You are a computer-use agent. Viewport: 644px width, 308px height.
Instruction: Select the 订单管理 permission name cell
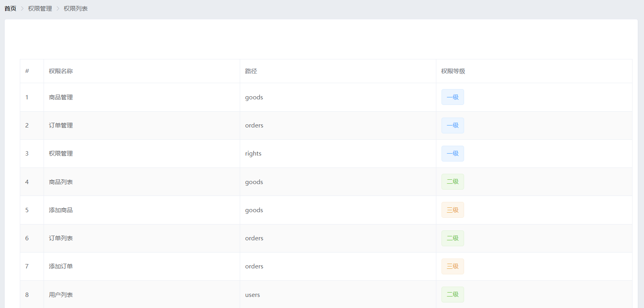click(x=61, y=125)
